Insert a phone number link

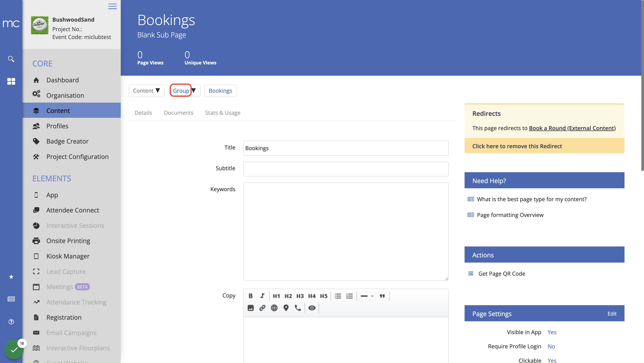298,308
